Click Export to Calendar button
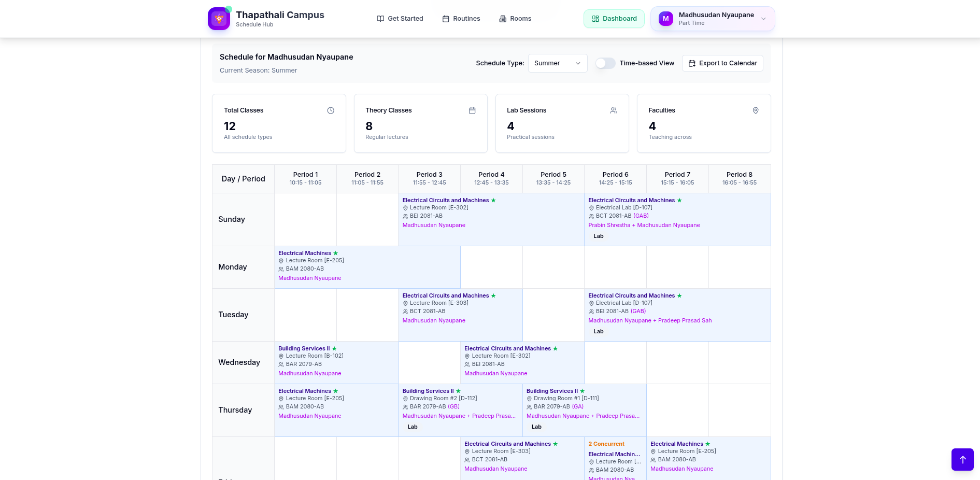 722,63
